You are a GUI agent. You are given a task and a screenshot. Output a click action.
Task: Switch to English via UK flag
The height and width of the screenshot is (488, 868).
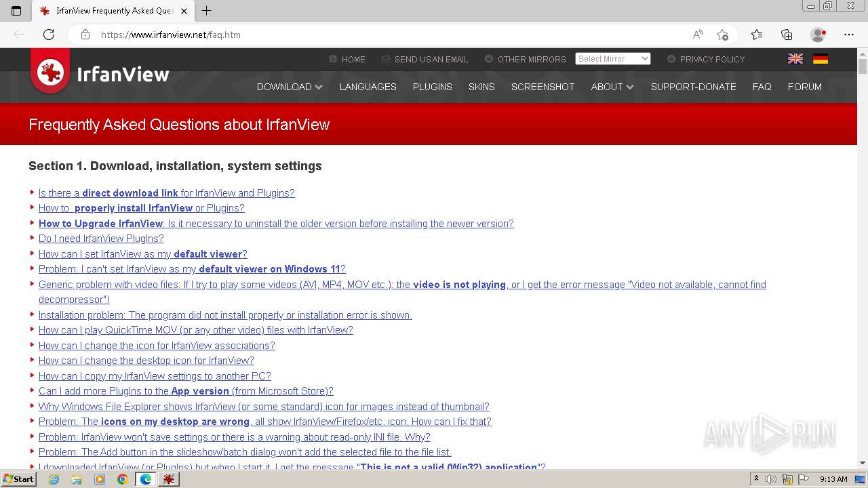pyautogui.click(x=795, y=59)
